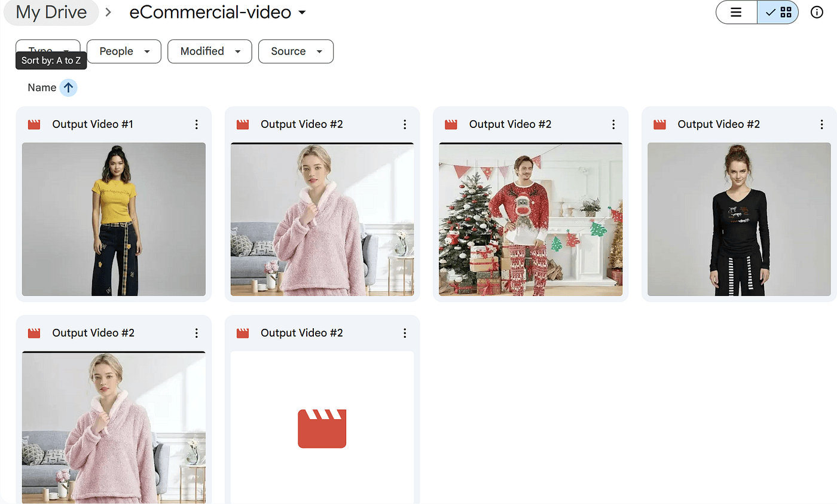
Task: Open the video with the placeholder clapperboard preview
Action: (x=322, y=427)
